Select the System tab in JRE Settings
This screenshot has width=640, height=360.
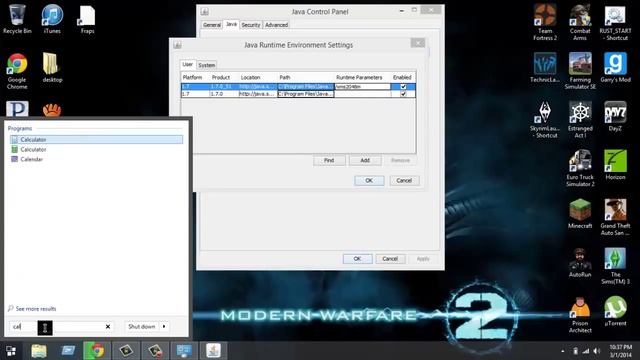point(207,65)
